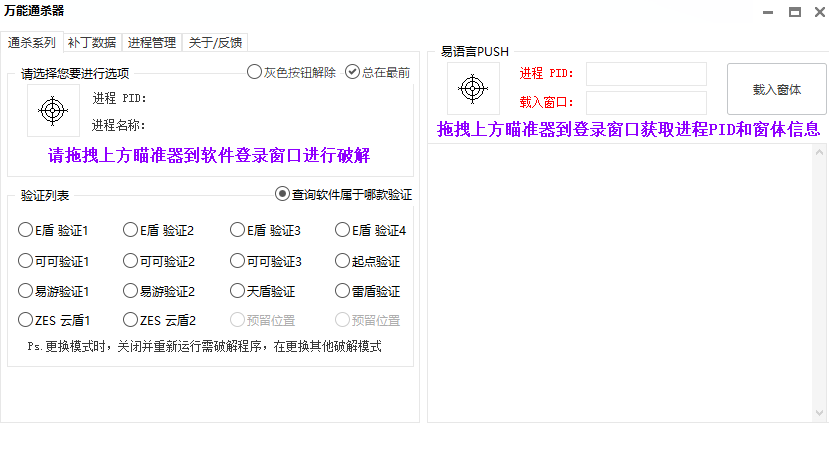Select 查询软件属于哪款验证 radio button

pyautogui.click(x=343, y=194)
